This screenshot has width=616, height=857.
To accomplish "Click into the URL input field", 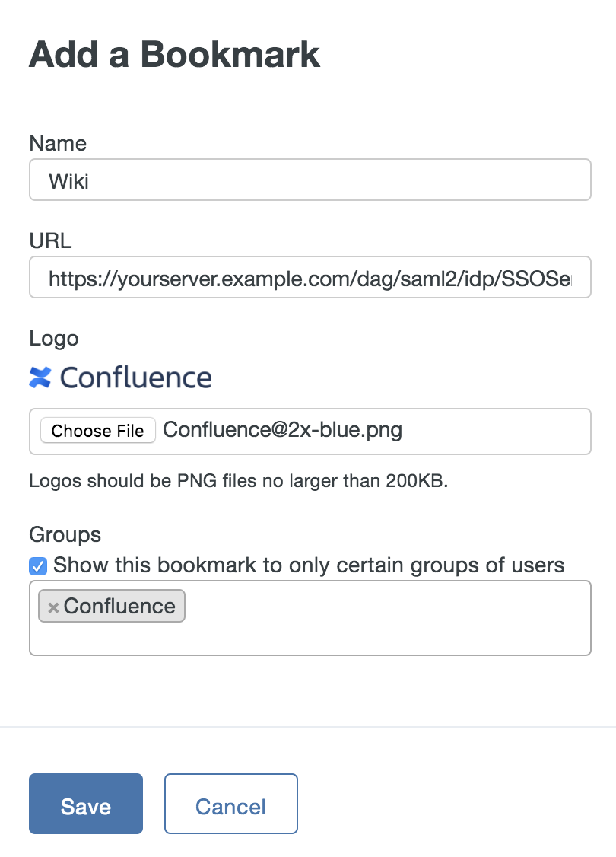I will [310, 278].
